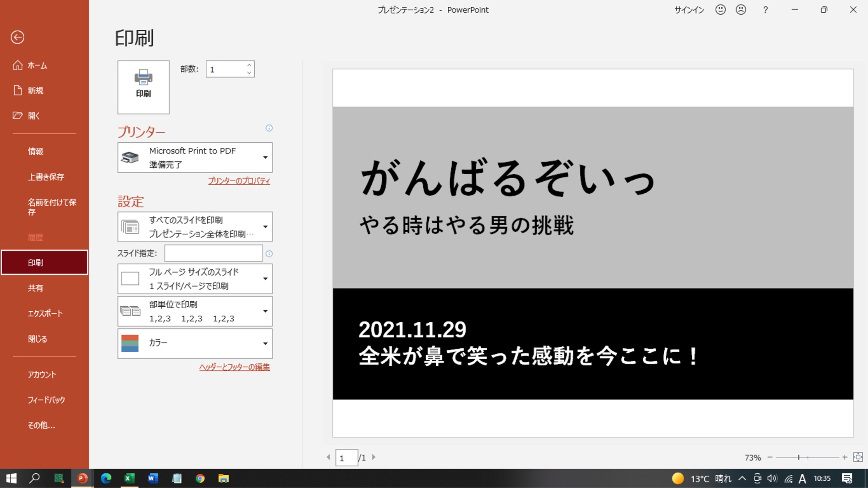Open the 共有 page
This screenshot has height=488, width=868.
44,288
